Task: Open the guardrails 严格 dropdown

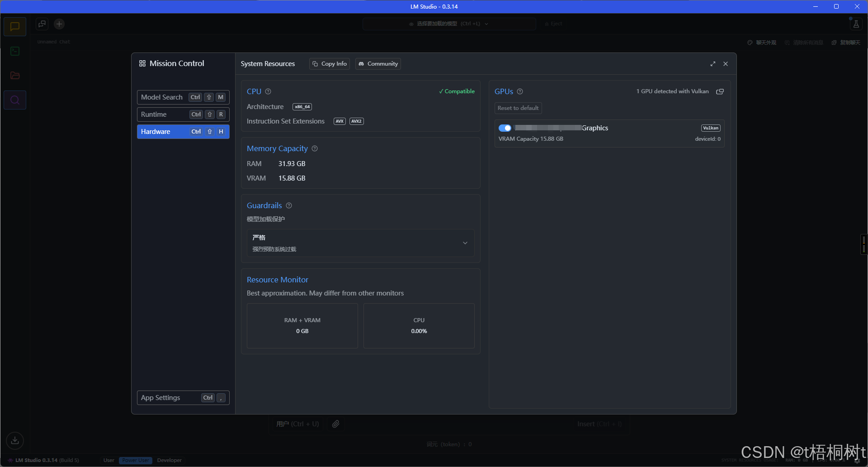Action: point(361,243)
